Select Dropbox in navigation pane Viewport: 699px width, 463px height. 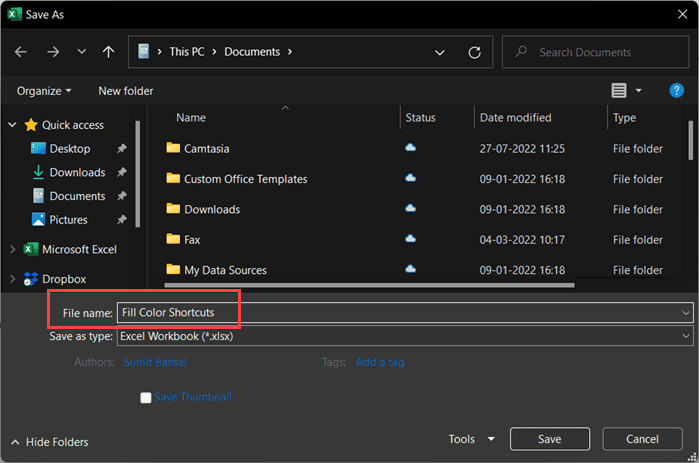64,279
